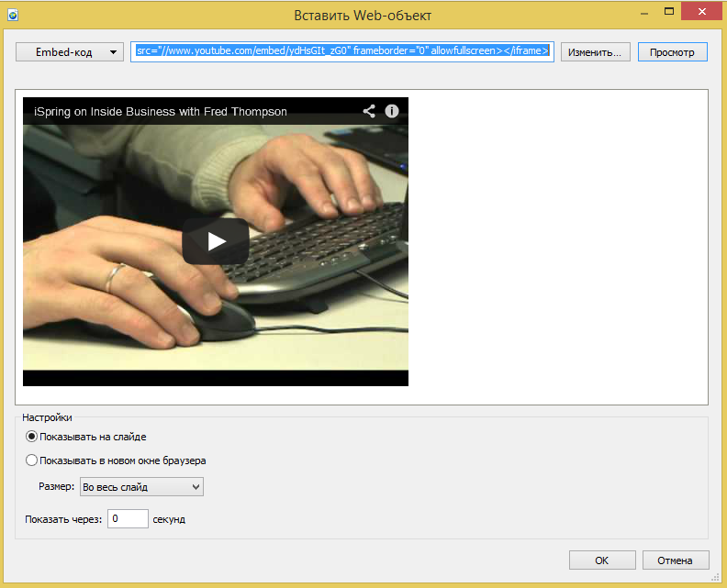Image resolution: width=727 pixels, height=588 pixels.
Task: Open the Embed-код type dropdown
Action: (x=70, y=52)
